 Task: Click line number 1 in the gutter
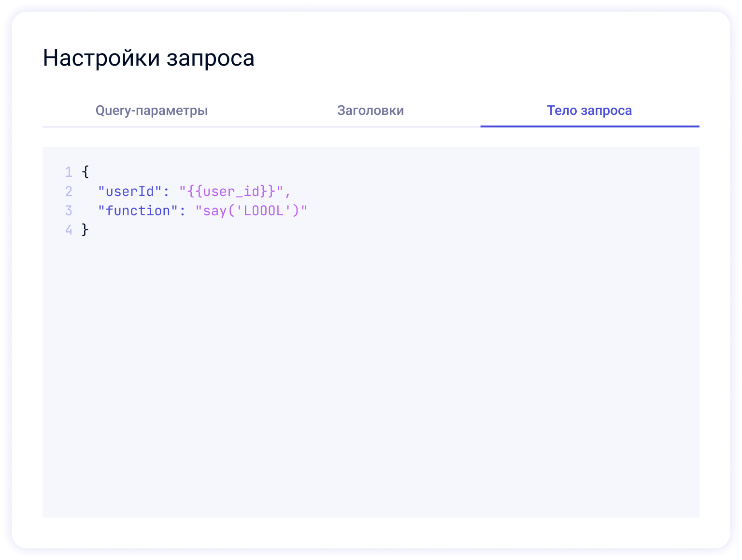[x=69, y=172]
